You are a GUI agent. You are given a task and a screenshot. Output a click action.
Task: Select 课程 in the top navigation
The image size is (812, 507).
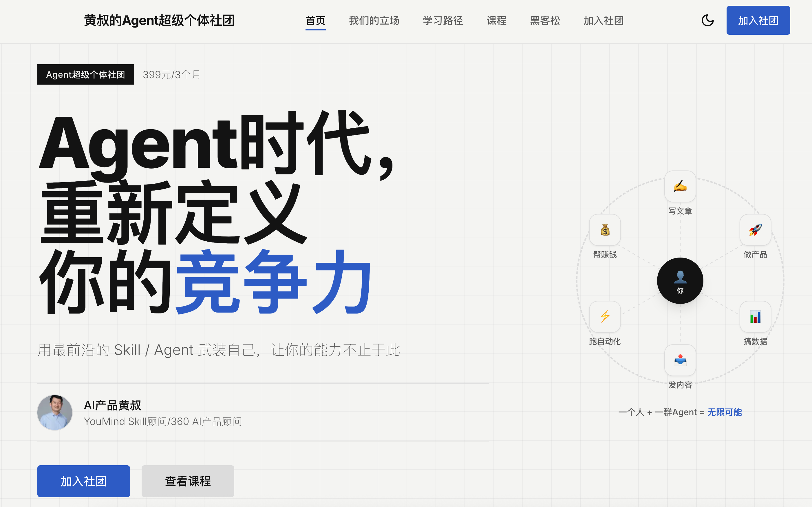pos(496,21)
